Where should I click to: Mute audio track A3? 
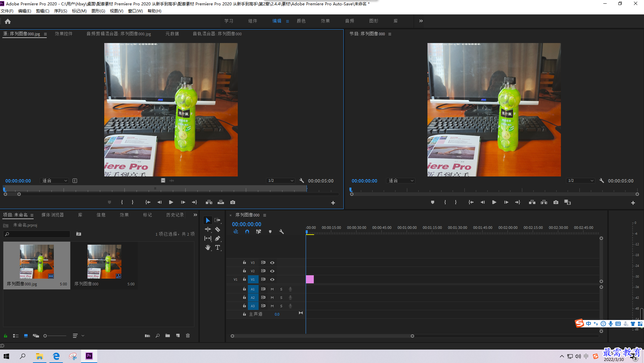(x=272, y=306)
